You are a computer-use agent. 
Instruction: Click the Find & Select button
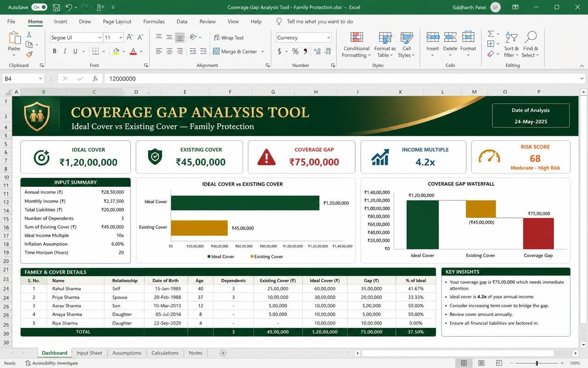coord(531,44)
